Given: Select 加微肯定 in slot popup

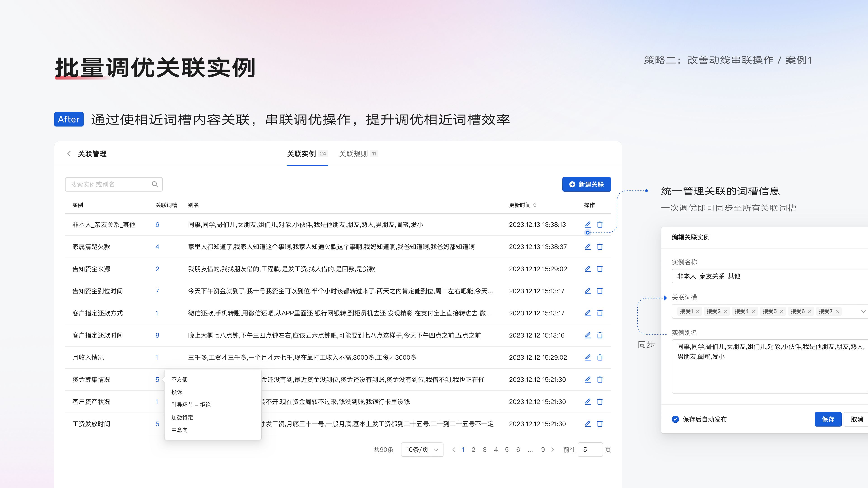Looking at the screenshot, I should 182,417.
